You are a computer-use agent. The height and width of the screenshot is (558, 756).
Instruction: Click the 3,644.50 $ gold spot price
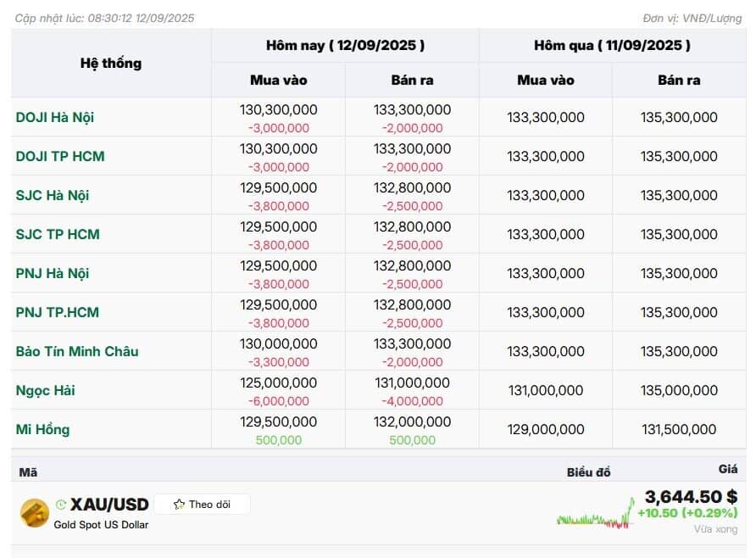(x=691, y=496)
